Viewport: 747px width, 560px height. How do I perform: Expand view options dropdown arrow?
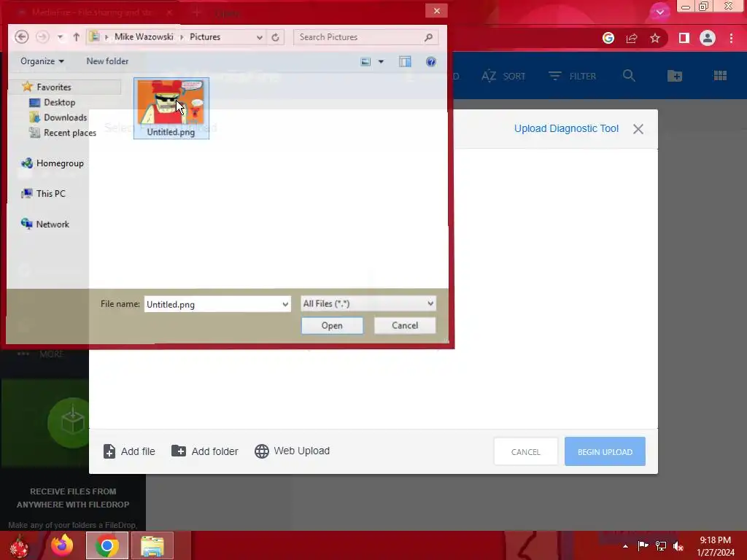click(381, 61)
